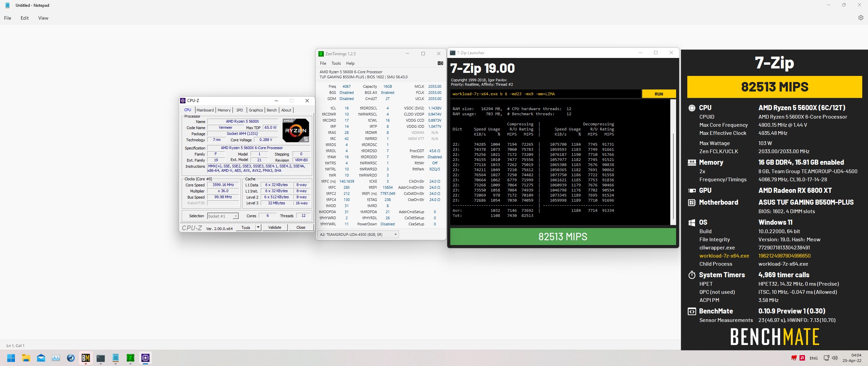Click the yellow 82513 MIPS score banner
Image resolution: width=868 pixels, height=366 pixels.
[x=774, y=87]
